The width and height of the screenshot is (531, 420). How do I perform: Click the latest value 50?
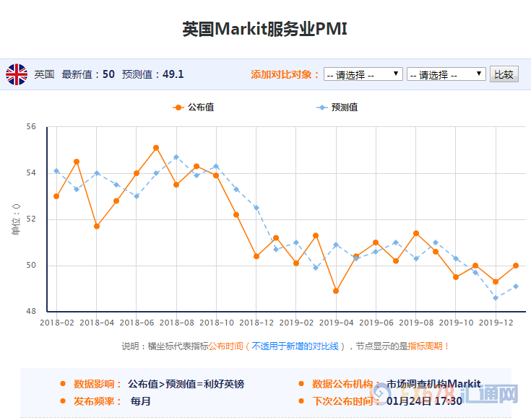click(x=108, y=74)
